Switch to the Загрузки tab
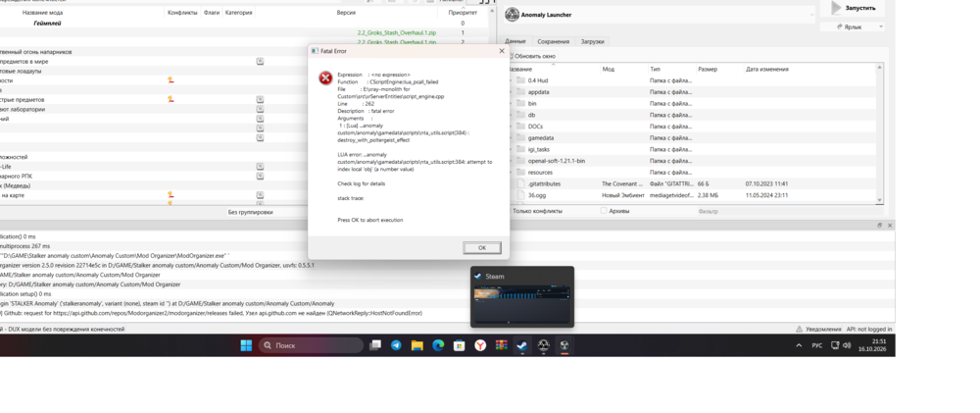This screenshot has height=413, width=980. tap(592, 41)
